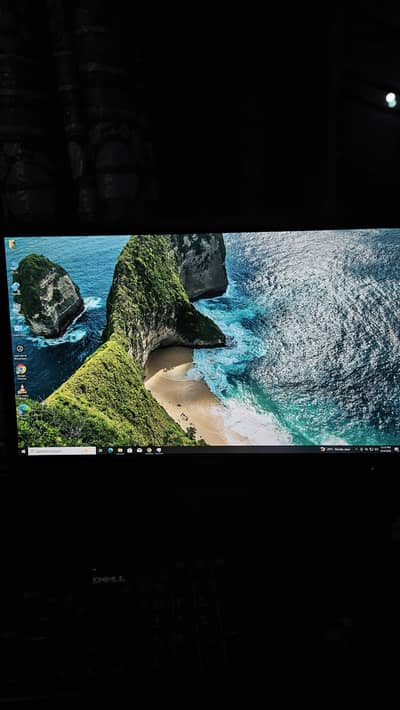
Task: Click the taskbar search box
Action: click(62, 451)
